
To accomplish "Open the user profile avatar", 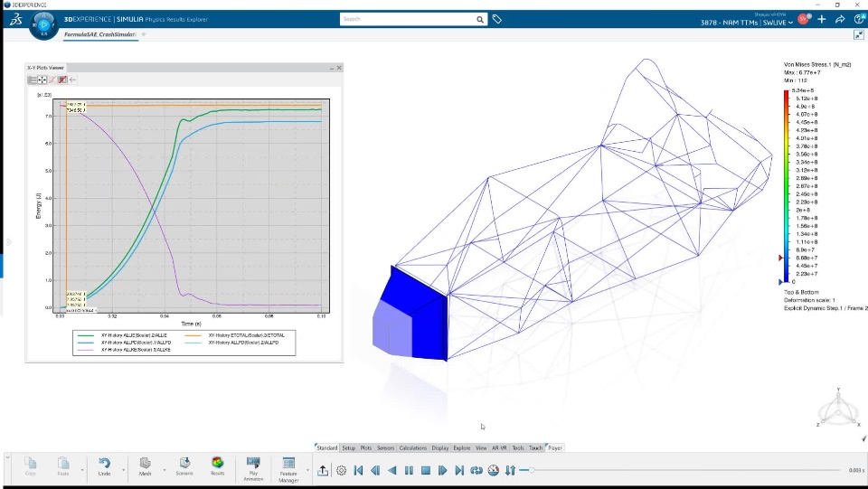I will pos(803,19).
